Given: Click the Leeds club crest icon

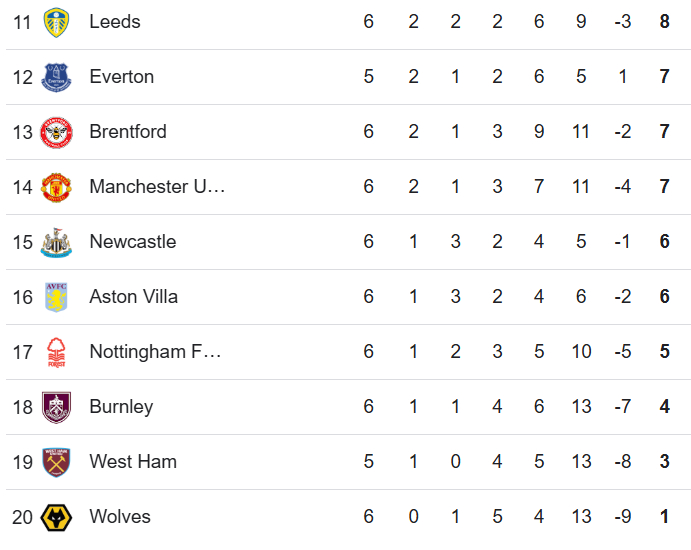Looking at the screenshot, I should (56, 22).
